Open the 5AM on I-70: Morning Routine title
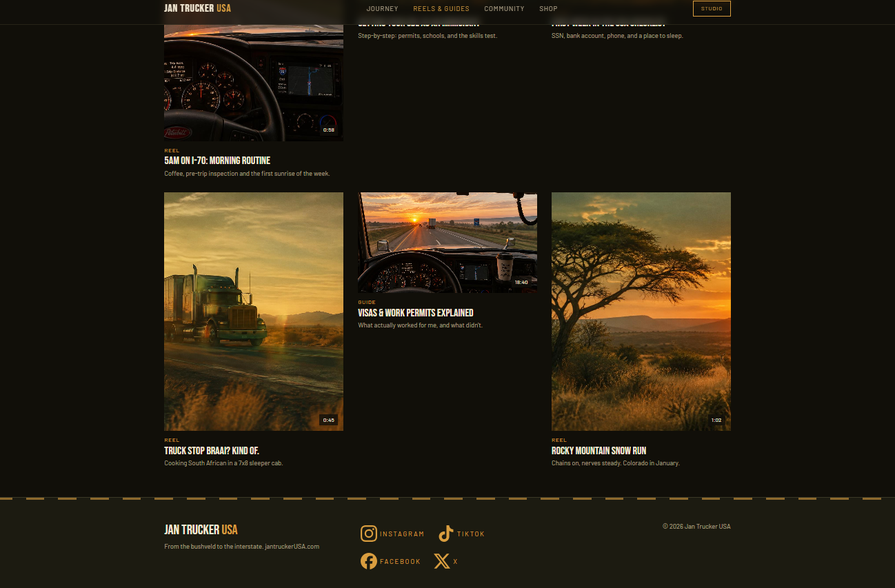The image size is (895, 588). tap(217, 161)
